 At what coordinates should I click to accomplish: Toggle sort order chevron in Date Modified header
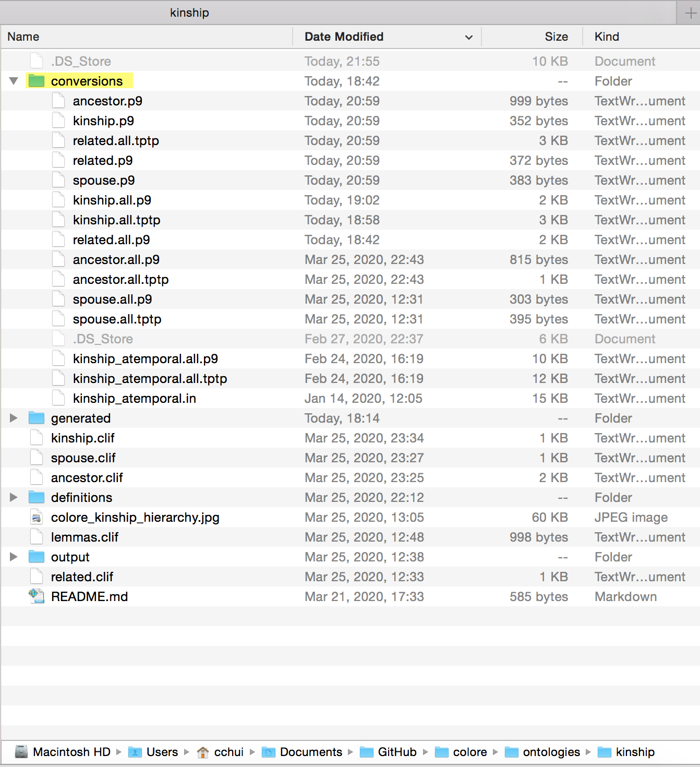point(468,37)
